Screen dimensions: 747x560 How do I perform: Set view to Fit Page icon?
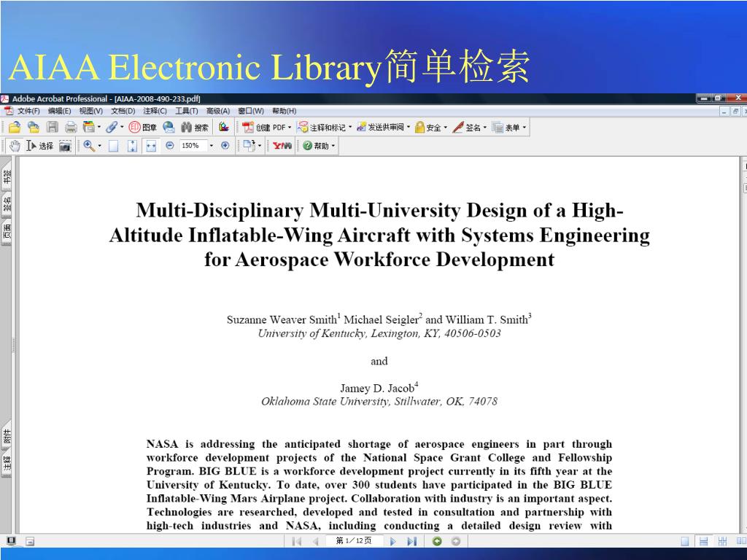(132, 146)
